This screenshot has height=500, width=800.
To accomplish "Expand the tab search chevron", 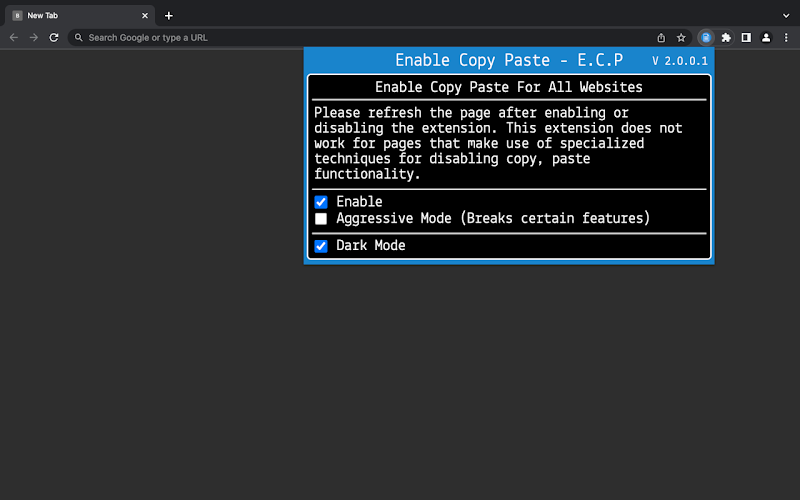I will [x=786, y=16].
